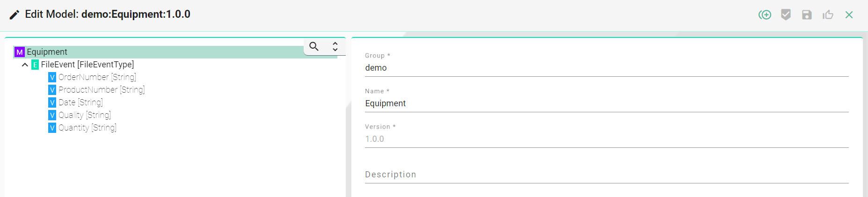Click the validate model shield-check icon

point(786,15)
